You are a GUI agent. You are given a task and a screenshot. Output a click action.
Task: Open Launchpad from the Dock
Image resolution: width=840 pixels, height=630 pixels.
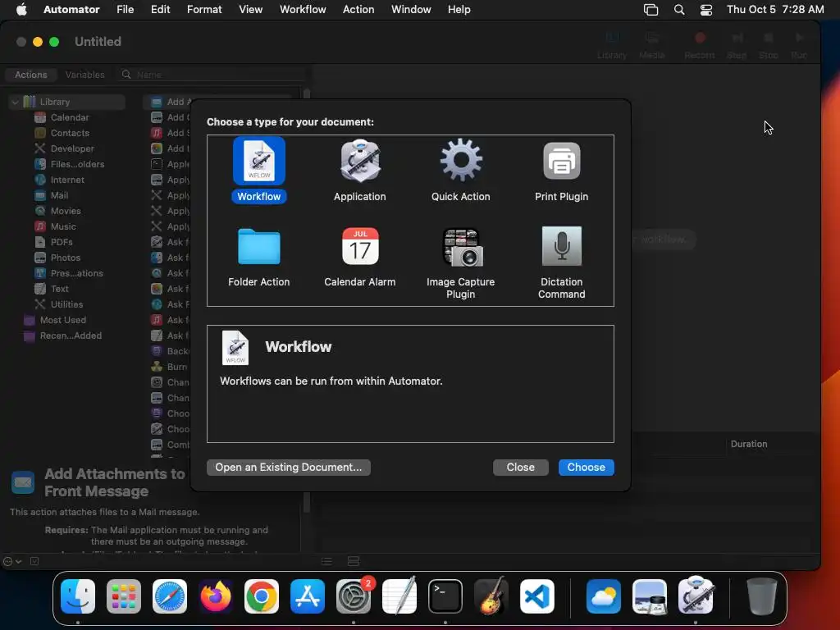coord(124,596)
